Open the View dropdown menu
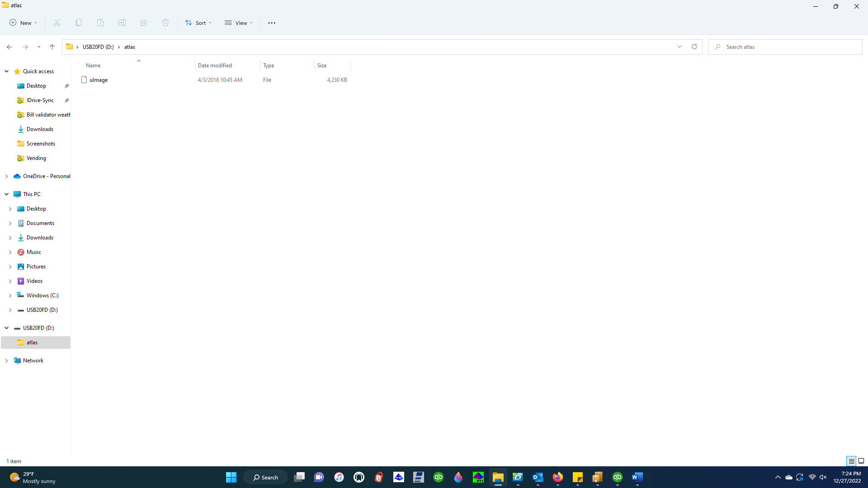 pos(239,23)
